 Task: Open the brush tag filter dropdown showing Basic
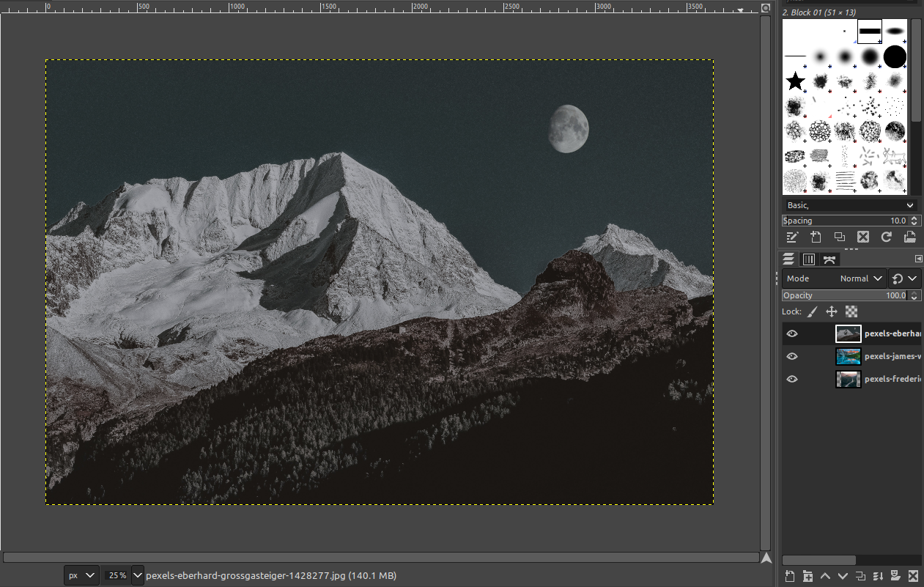tap(850, 205)
